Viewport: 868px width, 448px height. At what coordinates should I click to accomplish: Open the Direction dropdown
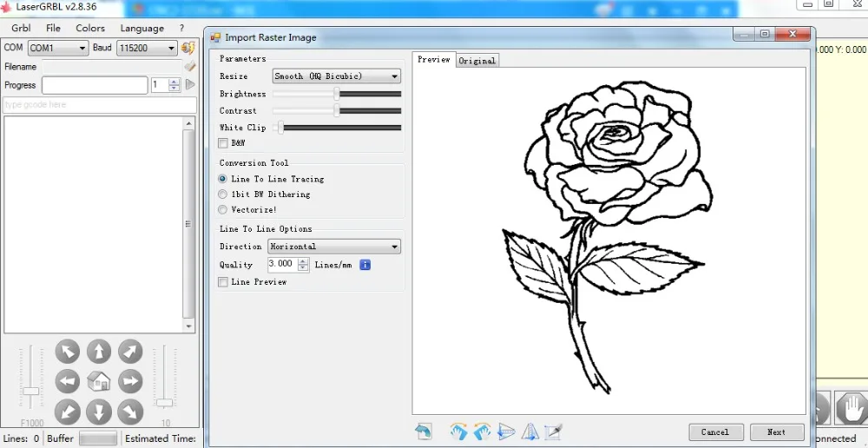(334, 247)
